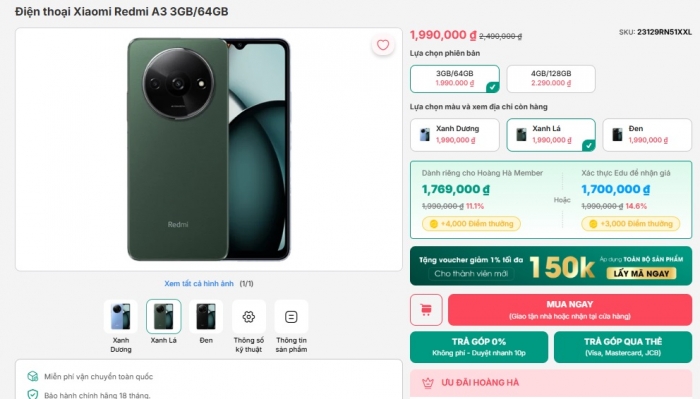The image size is (700, 399).
Task: Click the crown icon beside Ưu đãi Hoàng Hà
Action: (x=428, y=382)
